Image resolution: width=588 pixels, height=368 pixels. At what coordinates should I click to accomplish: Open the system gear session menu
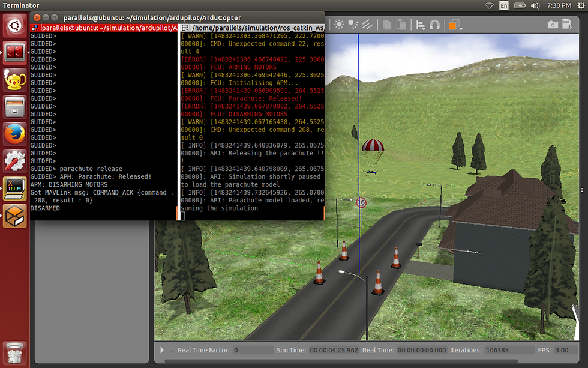click(x=581, y=5)
